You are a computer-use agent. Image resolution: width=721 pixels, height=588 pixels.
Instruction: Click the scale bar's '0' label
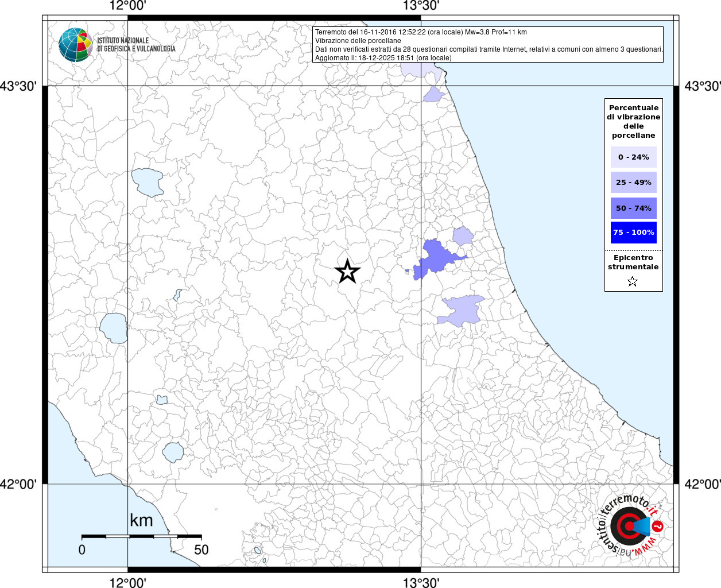[82, 550]
